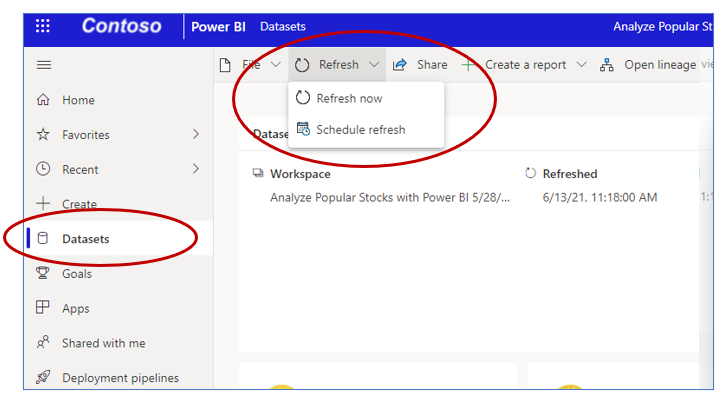Click the 6/13/21, 11:18:00 AM refreshed timestamp

point(600,197)
